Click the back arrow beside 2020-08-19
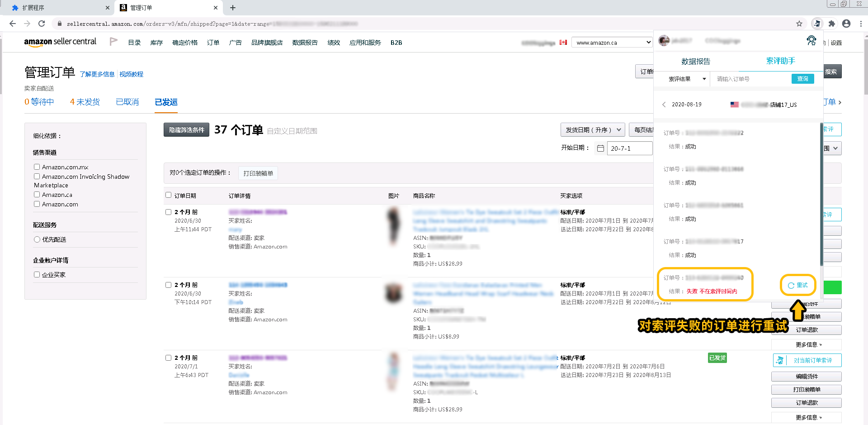Screen dimensions: 868x425 click(x=664, y=105)
